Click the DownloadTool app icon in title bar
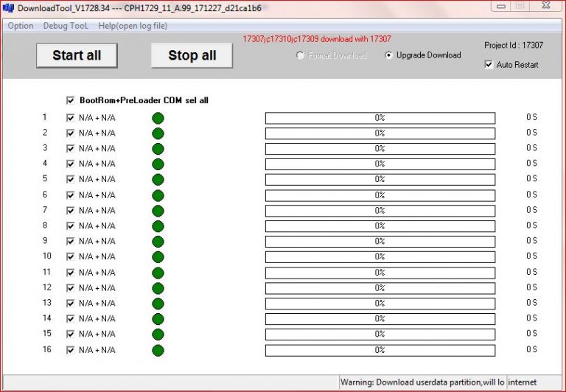 tap(9, 8)
